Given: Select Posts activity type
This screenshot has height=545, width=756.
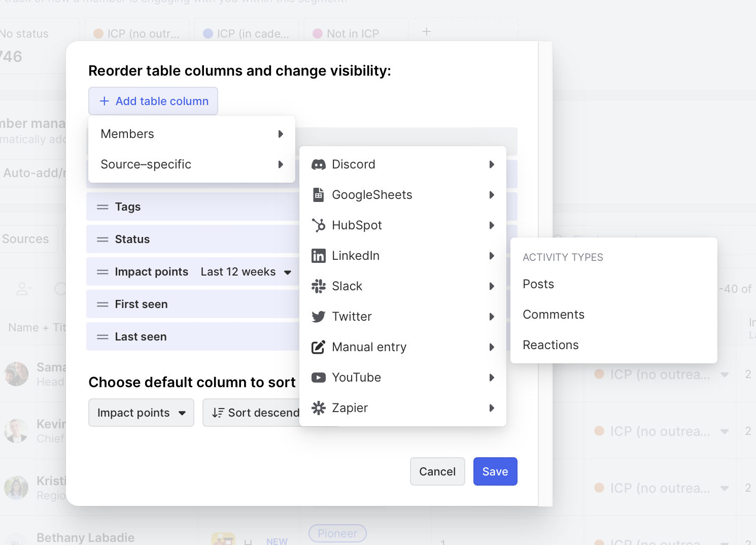Looking at the screenshot, I should (538, 284).
